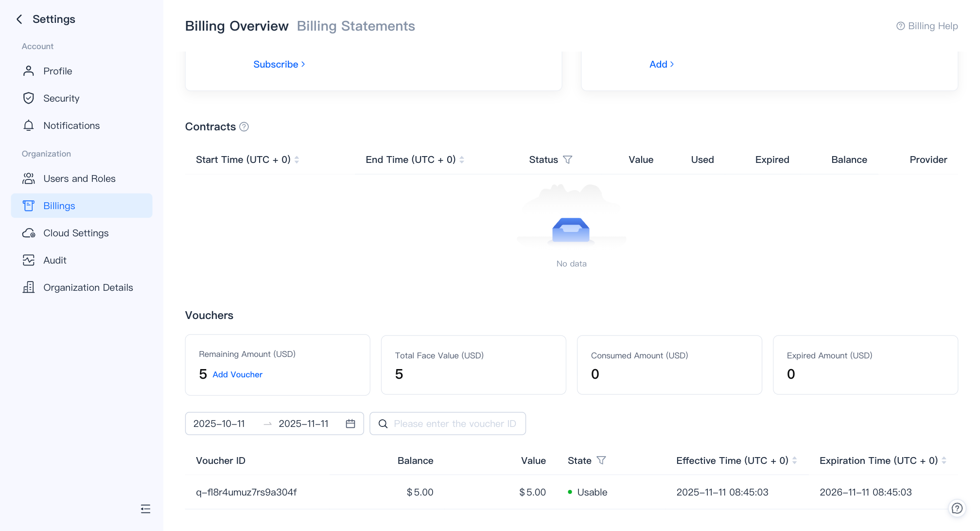Open calendar icon in date range field
The height and width of the screenshot is (531, 980).
tap(350, 424)
